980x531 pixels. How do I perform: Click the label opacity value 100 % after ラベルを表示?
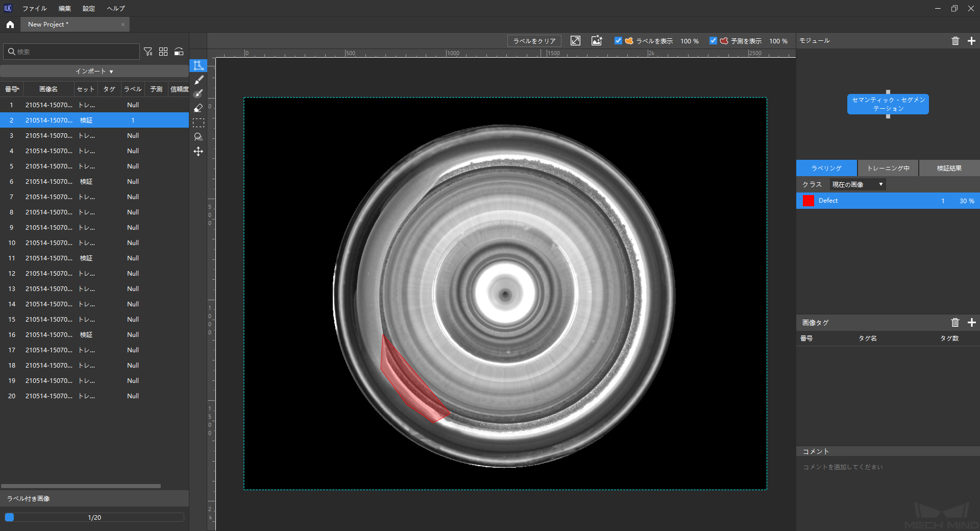click(x=690, y=41)
